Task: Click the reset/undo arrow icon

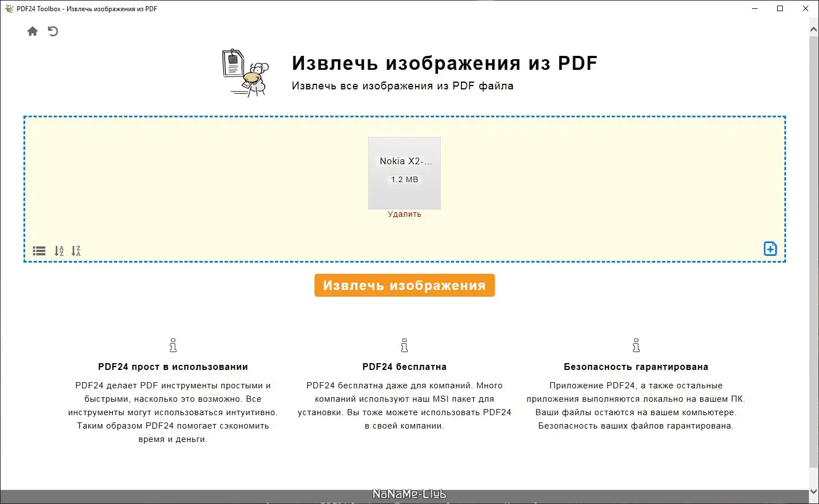Action: [53, 31]
